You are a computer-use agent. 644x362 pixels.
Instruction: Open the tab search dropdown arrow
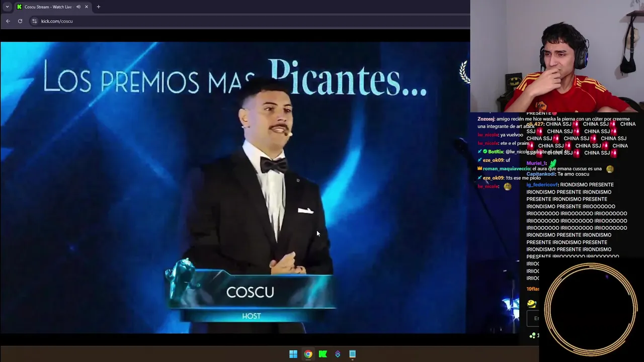tap(7, 7)
